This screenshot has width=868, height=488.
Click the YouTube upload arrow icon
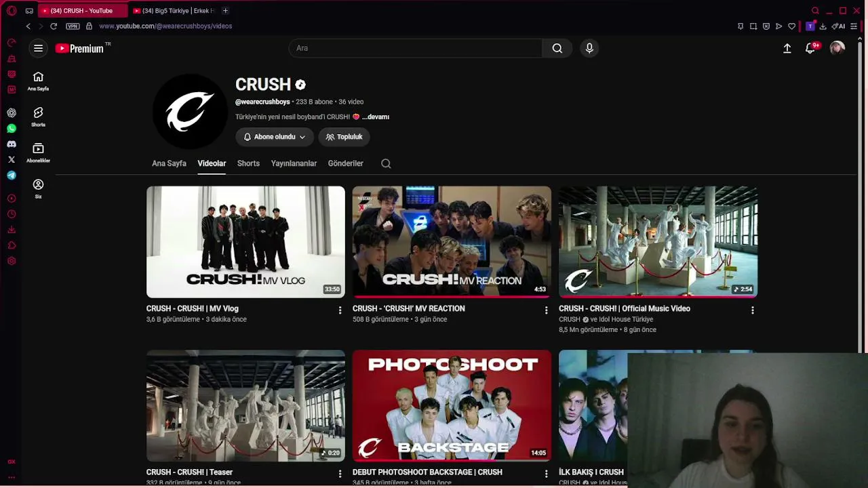[787, 48]
